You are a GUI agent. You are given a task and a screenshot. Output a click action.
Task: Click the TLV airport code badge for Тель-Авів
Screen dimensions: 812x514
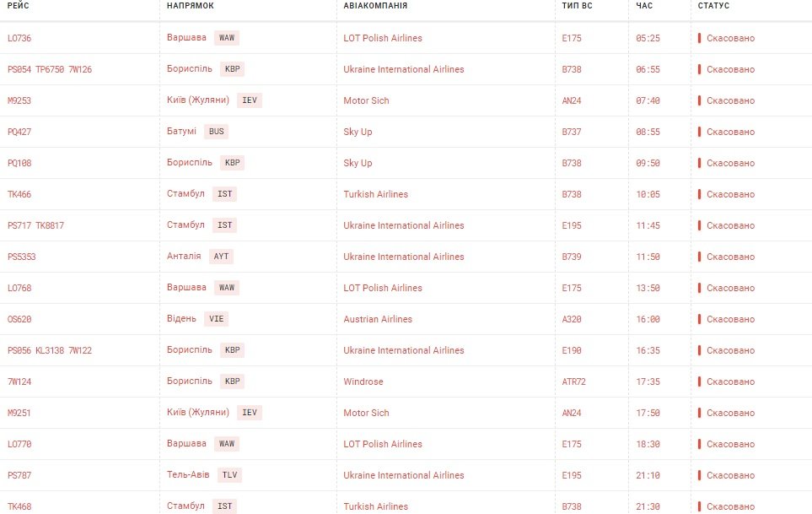[229, 475]
